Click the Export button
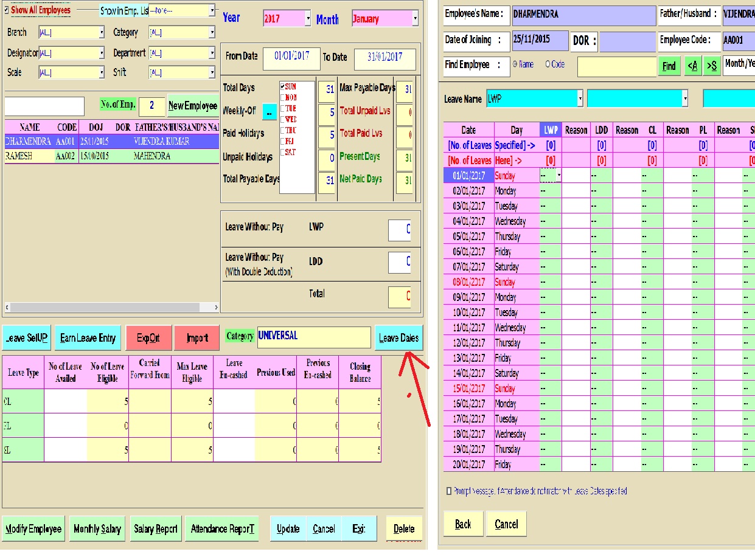 coord(148,338)
